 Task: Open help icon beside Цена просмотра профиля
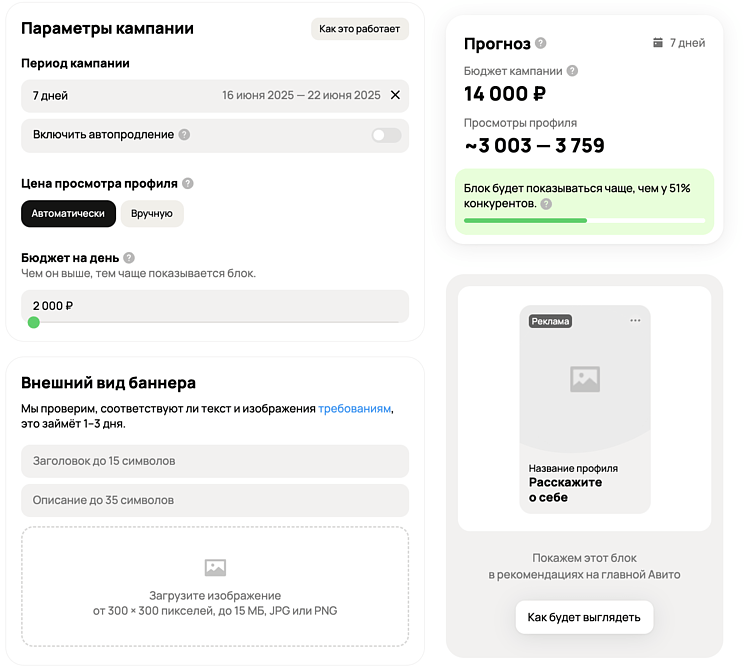click(188, 183)
